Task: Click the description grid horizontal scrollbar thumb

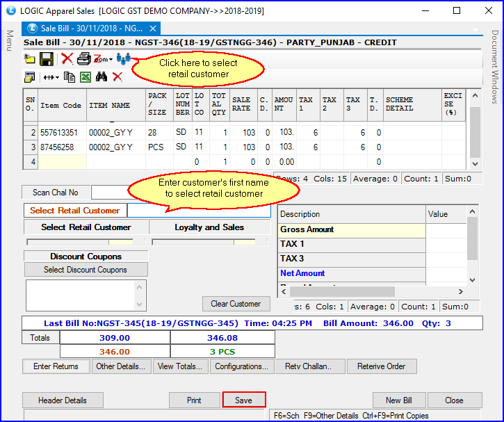Action: (x=342, y=291)
